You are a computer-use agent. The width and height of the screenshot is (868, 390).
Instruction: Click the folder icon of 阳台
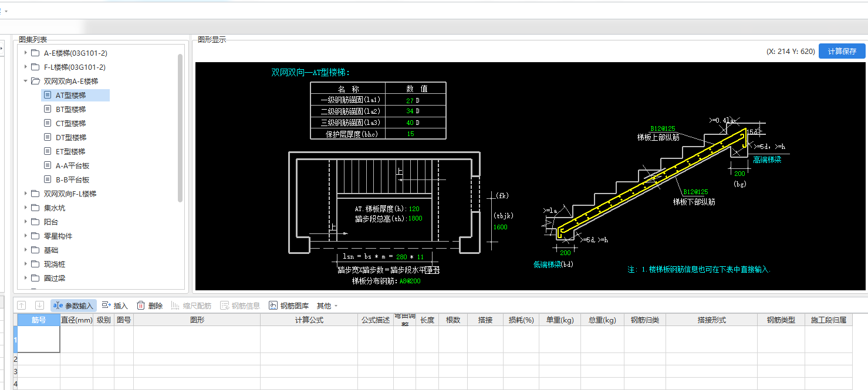pos(35,222)
